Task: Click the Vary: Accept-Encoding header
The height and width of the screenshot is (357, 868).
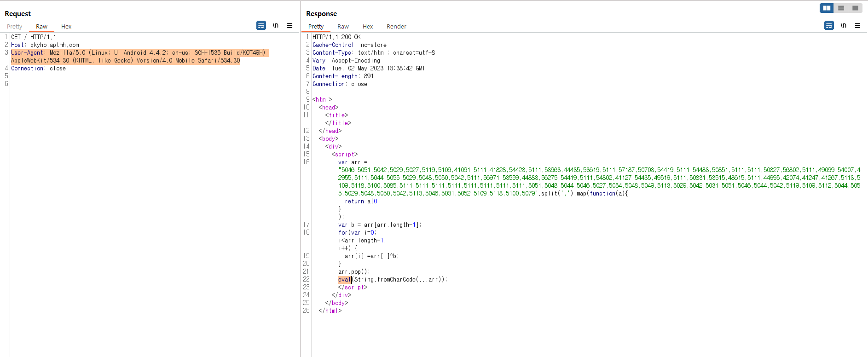Action: tap(346, 61)
